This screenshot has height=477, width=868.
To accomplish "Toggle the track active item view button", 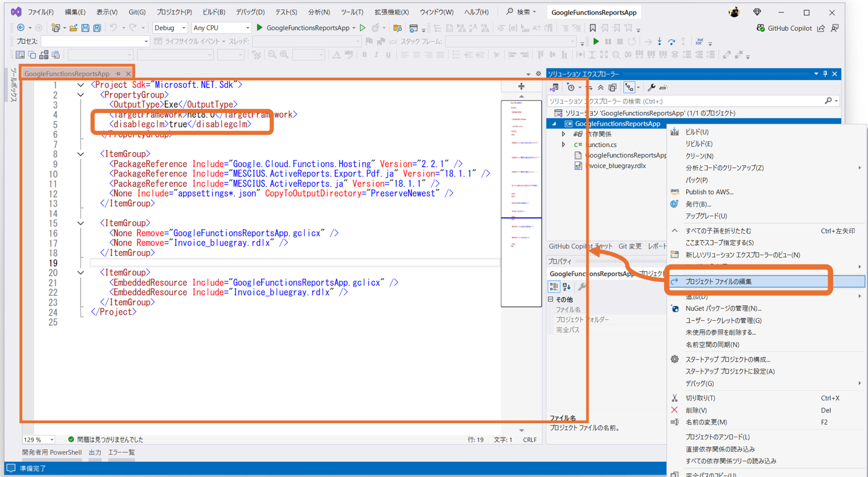I will pos(629,88).
